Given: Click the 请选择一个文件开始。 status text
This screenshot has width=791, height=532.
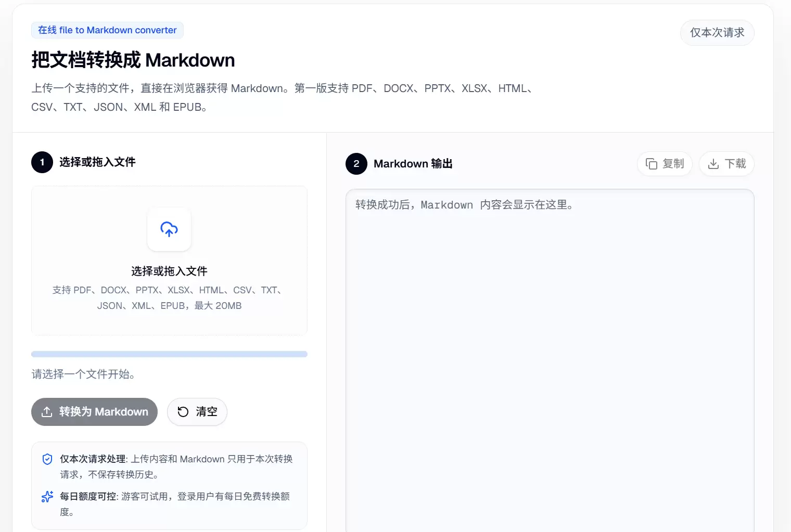Looking at the screenshot, I should pyautogui.click(x=83, y=374).
